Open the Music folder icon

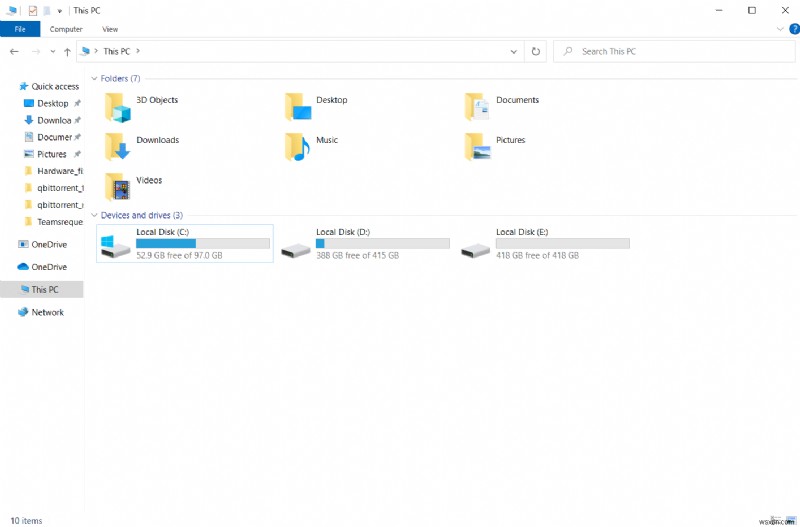pyautogui.click(x=297, y=147)
